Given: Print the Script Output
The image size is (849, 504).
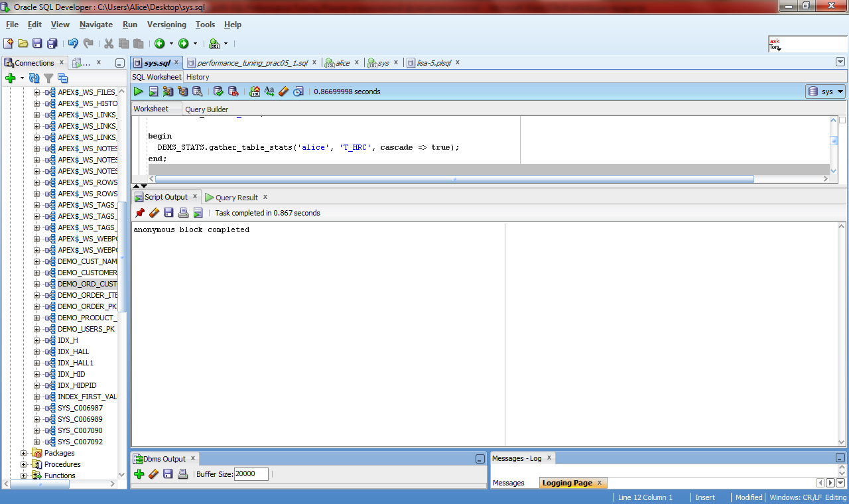Looking at the screenshot, I should 183,213.
